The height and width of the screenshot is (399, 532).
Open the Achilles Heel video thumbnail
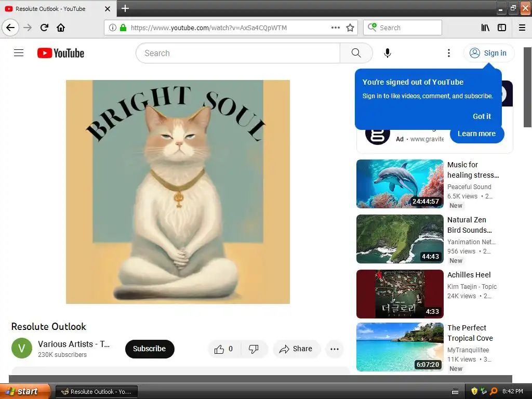tap(400, 294)
